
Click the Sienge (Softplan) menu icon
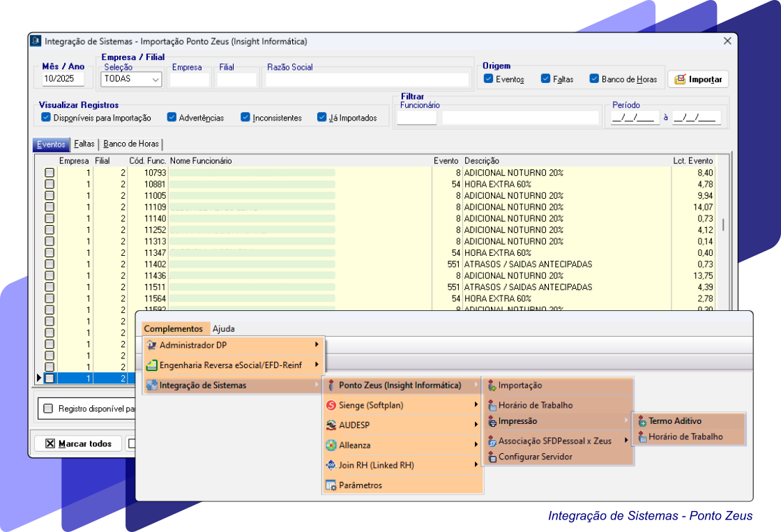[x=331, y=405]
